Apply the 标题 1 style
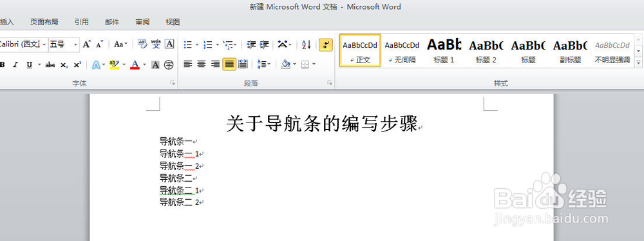Image resolution: width=644 pixels, height=241 pixels. [444, 51]
